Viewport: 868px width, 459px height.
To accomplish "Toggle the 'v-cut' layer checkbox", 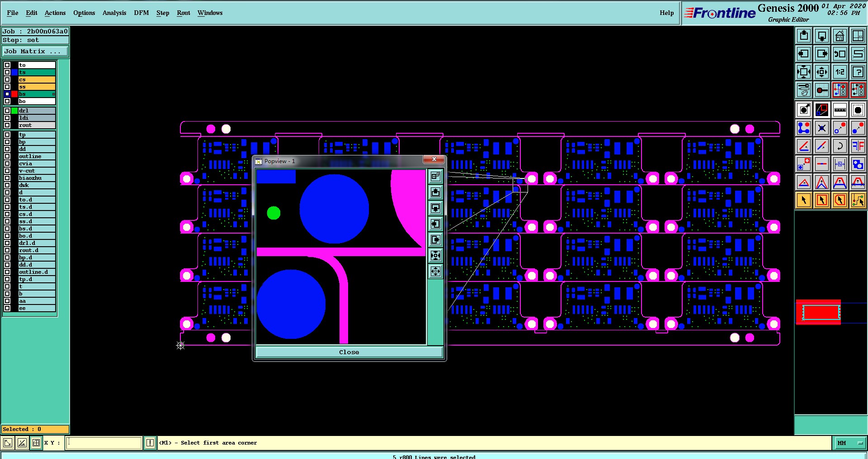I will tap(7, 171).
